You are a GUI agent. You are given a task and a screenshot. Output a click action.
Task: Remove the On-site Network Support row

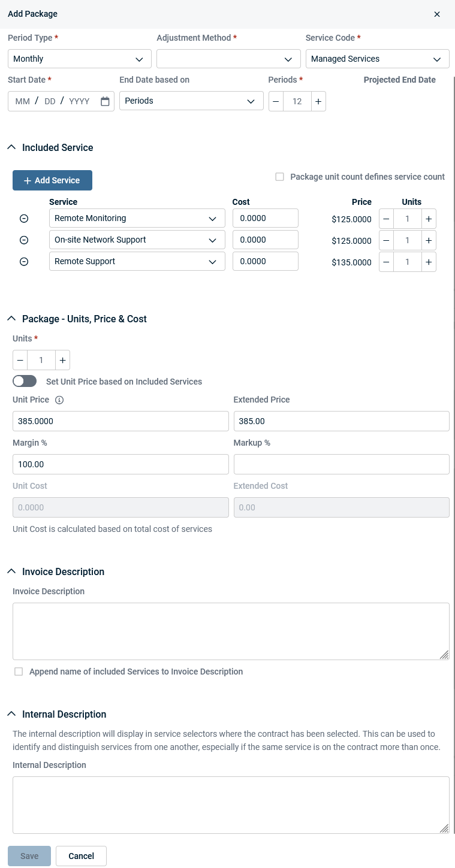coord(24,240)
